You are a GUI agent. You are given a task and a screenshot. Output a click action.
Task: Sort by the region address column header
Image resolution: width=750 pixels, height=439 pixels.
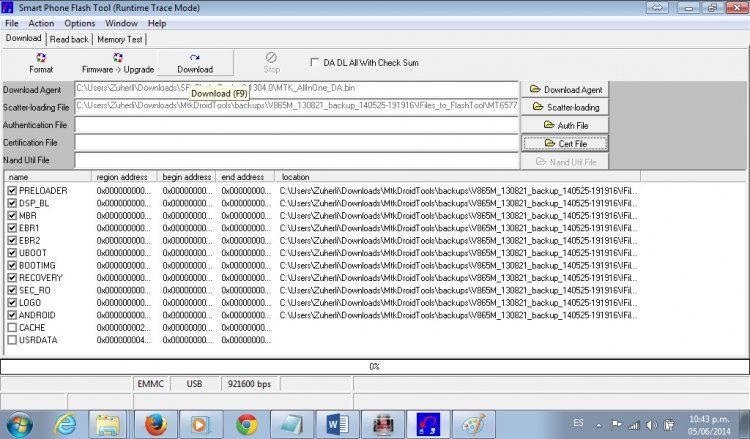click(x=124, y=176)
